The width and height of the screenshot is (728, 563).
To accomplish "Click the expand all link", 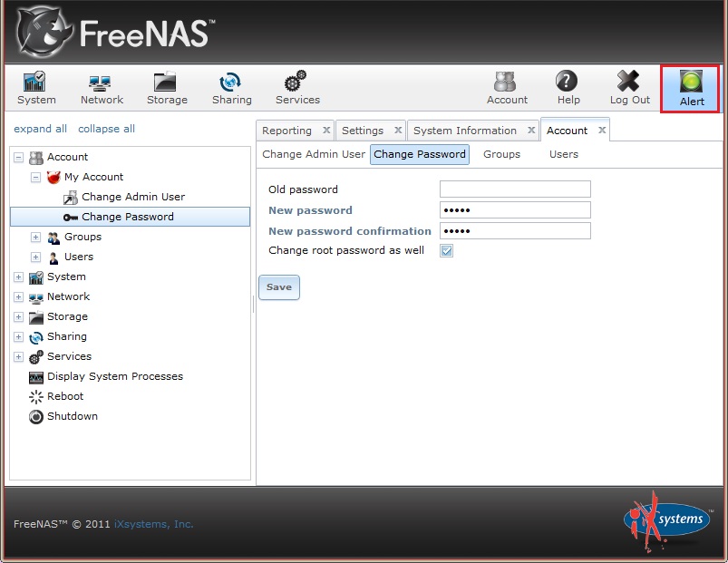I will pos(41,129).
